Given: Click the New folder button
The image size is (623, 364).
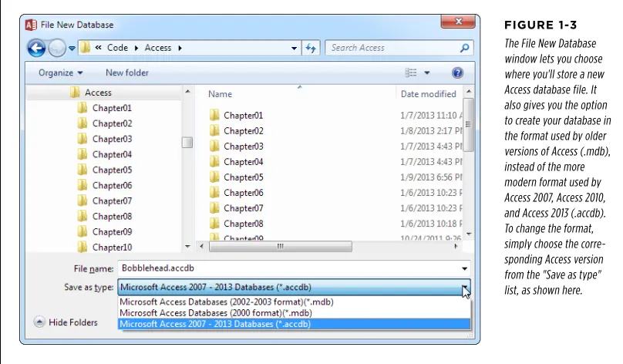Looking at the screenshot, I should point(127,72).
